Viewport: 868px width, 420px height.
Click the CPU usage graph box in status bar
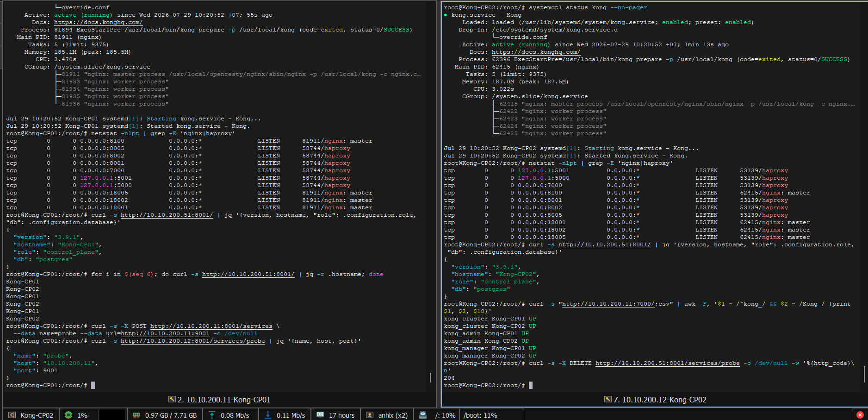tap(112, 415)
